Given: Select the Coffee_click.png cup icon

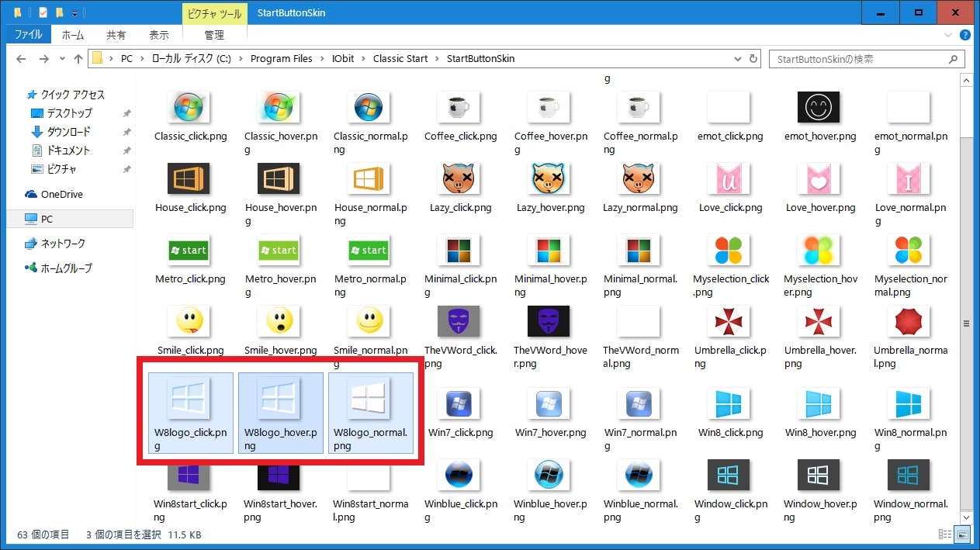Looking at the screenshot, I should [x=459, y=107].
